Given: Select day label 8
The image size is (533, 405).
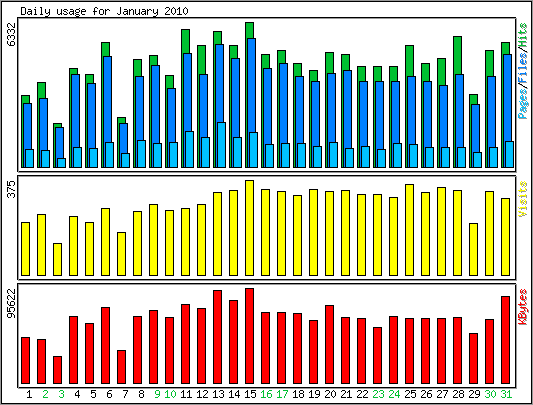Looking at the screenshot, I should 141,394.
